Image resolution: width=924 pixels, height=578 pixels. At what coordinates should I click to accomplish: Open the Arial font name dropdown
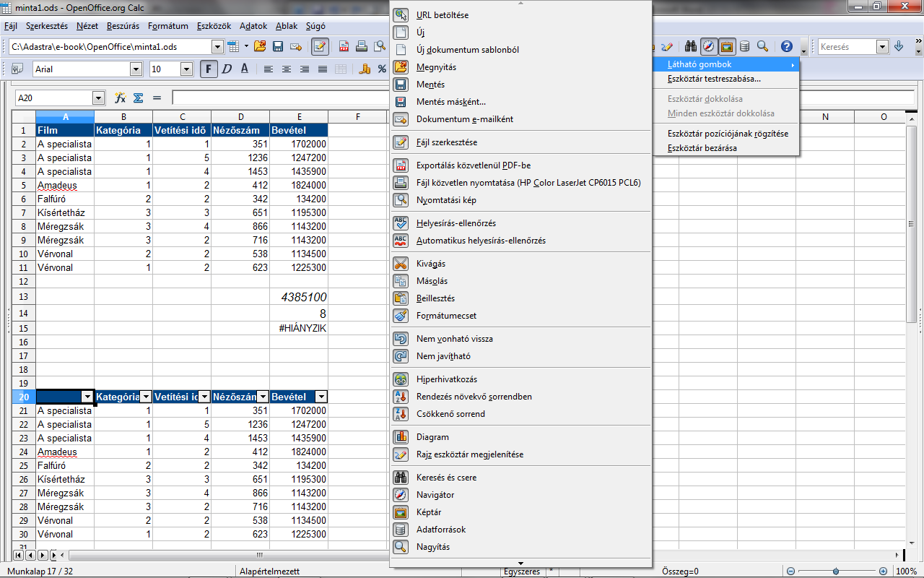(x=136, y=69)
